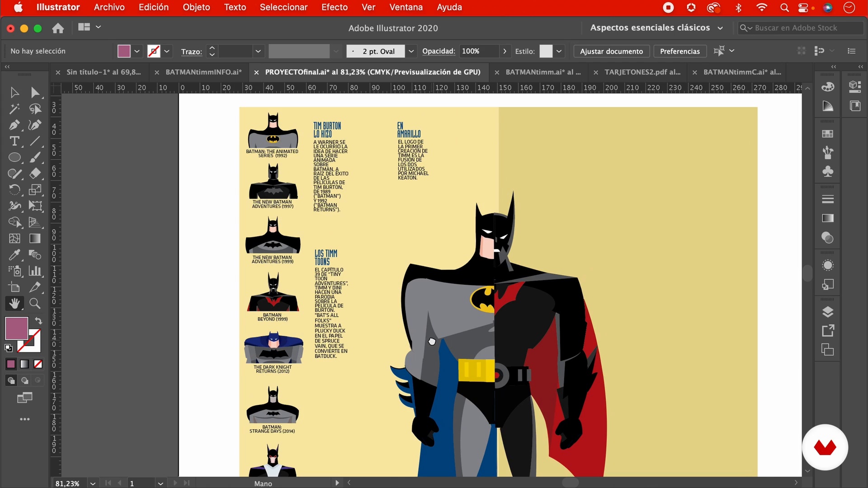Select the Column Graph tool
868x488 pixels.
coord(35,271)
